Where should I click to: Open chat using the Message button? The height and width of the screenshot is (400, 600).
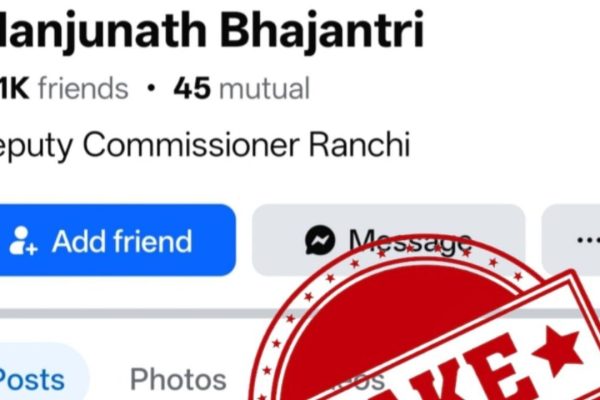388,240
